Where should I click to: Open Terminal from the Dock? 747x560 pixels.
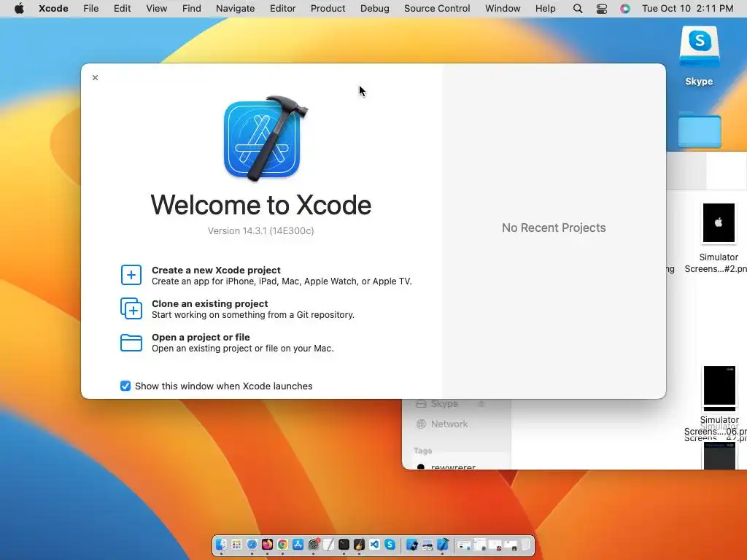(x=344, y=544)
